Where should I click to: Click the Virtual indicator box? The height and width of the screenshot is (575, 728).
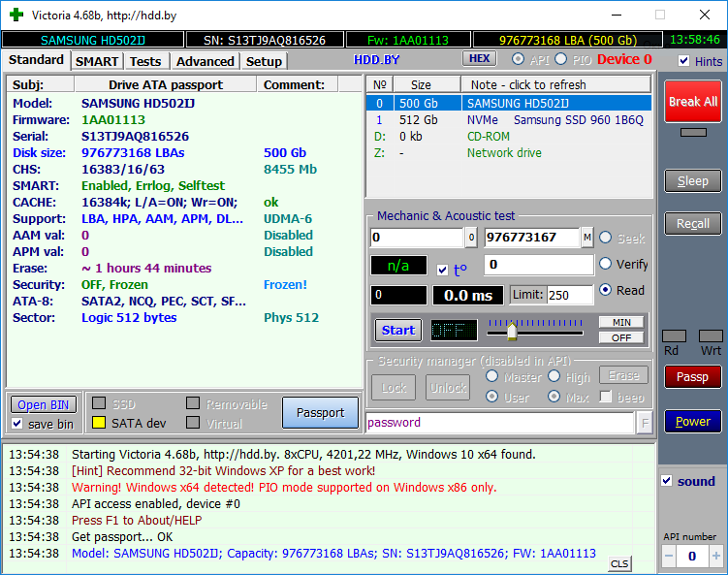click(193, 422)
